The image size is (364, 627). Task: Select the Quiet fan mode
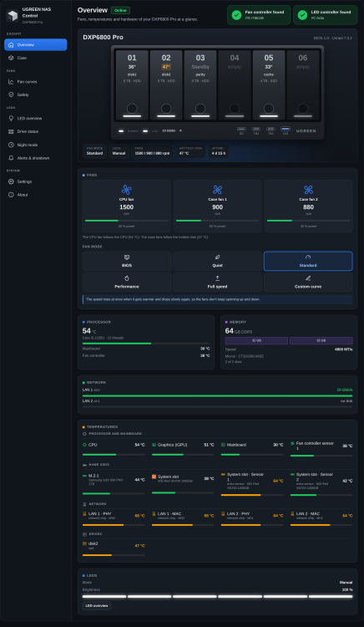click(218, 261)
